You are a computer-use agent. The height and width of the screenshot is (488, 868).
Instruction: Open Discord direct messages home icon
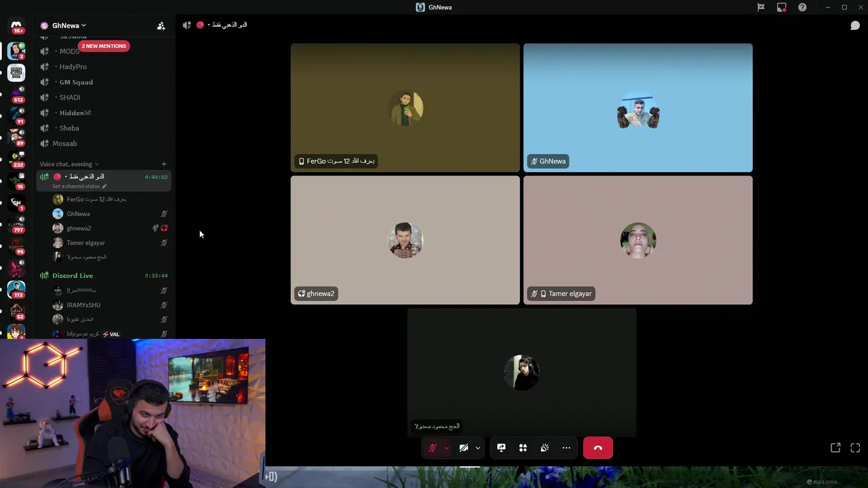pos(16,26)
